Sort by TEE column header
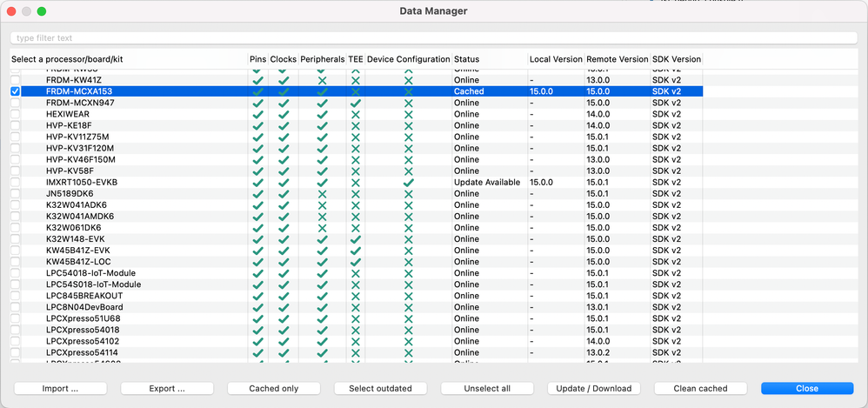This screenshot has height=408, width=868. point(356,59)
